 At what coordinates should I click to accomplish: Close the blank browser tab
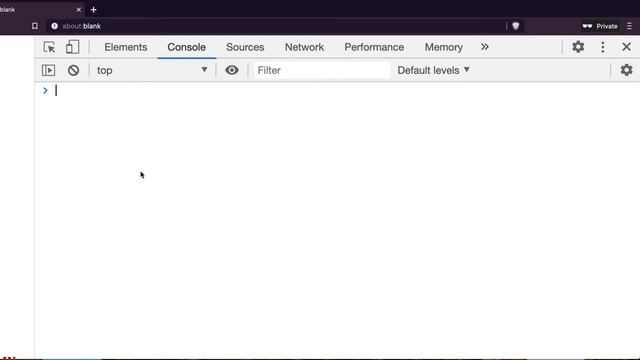pyautogui.click(x=79, y=9)
